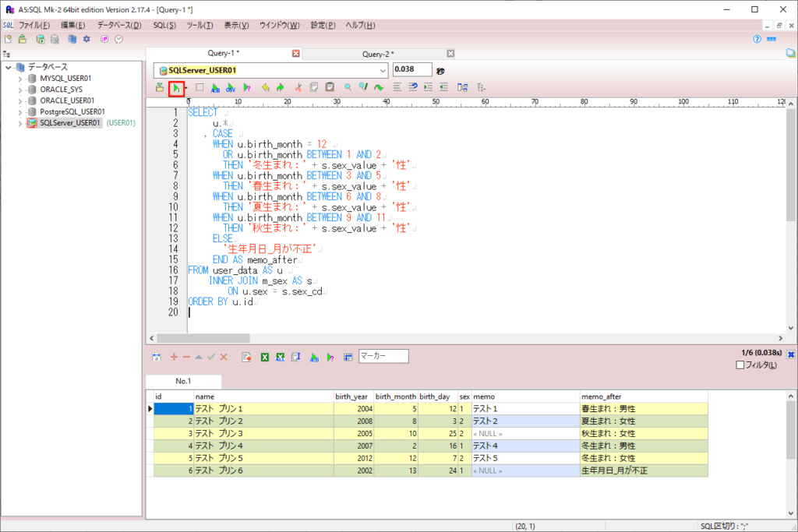The height and width of the screenshot is (532, 798).
Task: Open the settings gear icon in top toolbar
Action: [x=88, y=38]
